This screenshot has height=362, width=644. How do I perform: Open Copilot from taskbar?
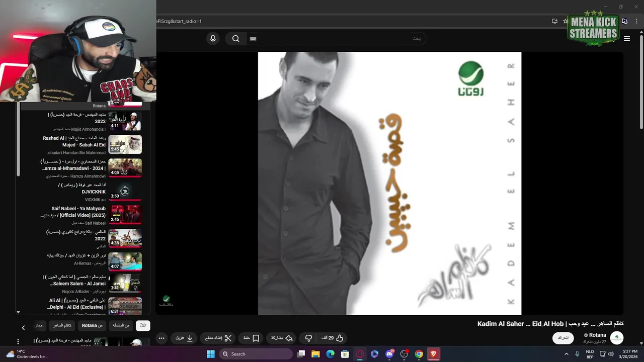coord(374,354)
